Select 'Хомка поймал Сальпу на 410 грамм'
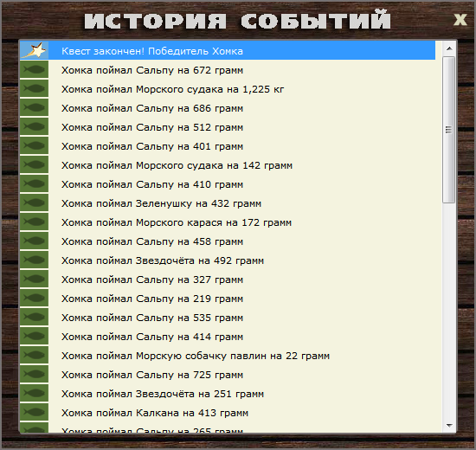 point(228,183)
